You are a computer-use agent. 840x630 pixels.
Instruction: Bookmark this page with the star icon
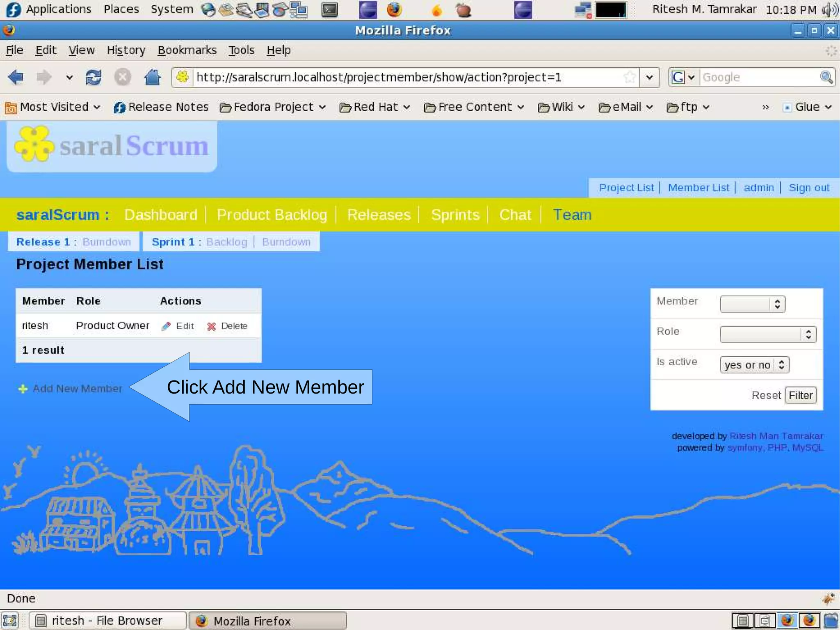pyautogui.click(x=630, y=77)
